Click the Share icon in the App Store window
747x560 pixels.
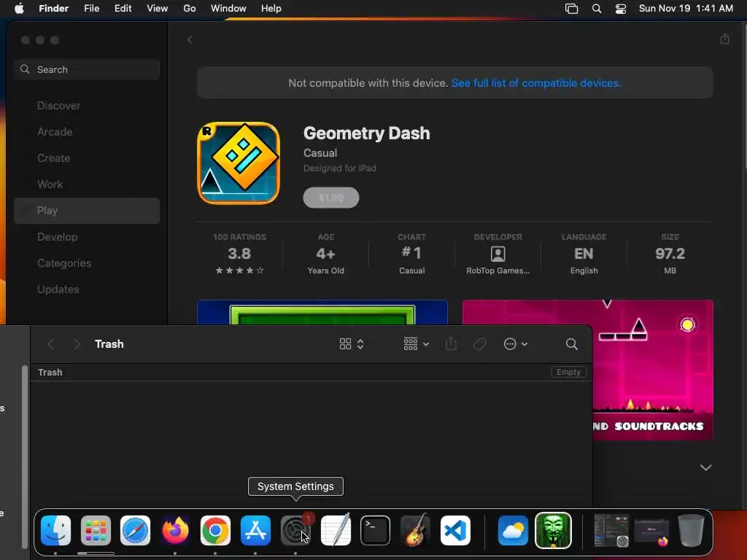pyautogui.click(x=724, y=39)
